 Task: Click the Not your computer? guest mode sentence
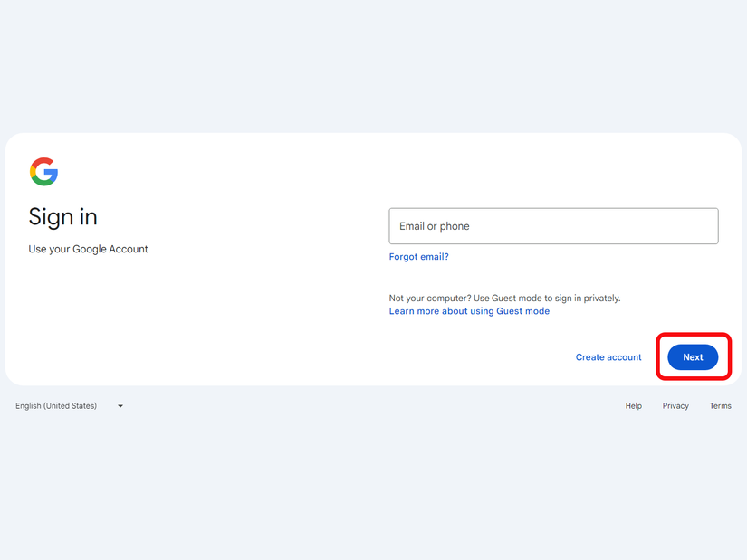(x=504, y=298)
